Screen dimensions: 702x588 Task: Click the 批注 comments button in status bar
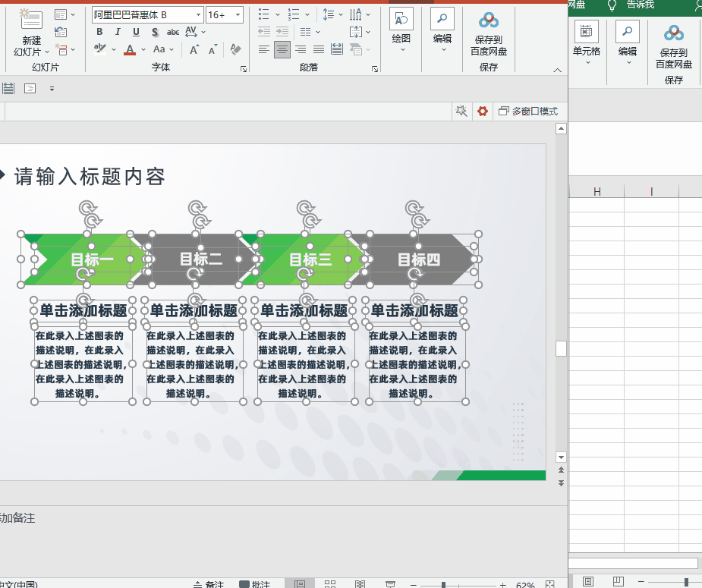(x=255, y=584)
